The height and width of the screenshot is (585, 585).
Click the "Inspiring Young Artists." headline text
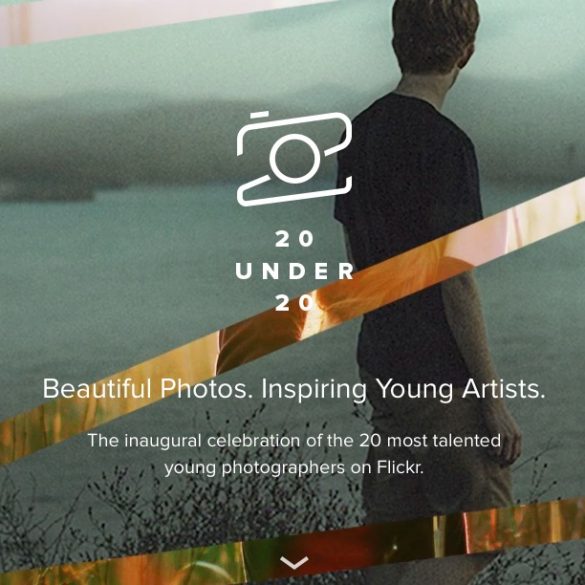[x=403, y=390]
